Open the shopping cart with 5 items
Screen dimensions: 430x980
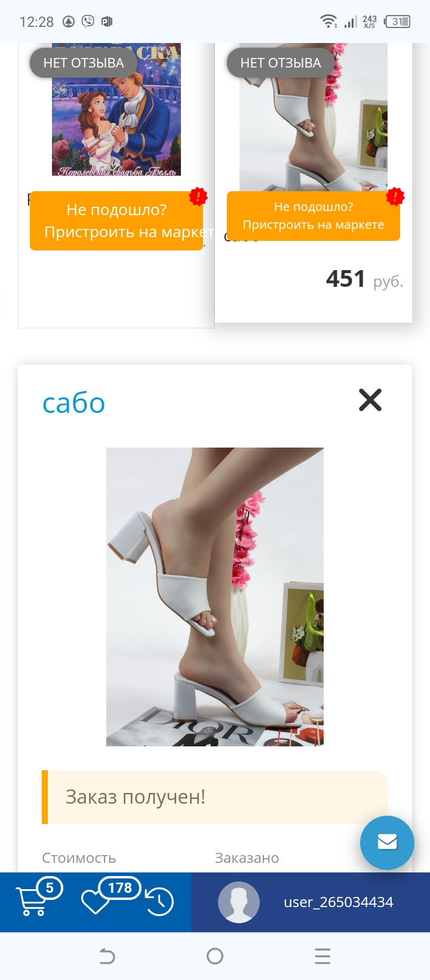[x=38, y=898]
